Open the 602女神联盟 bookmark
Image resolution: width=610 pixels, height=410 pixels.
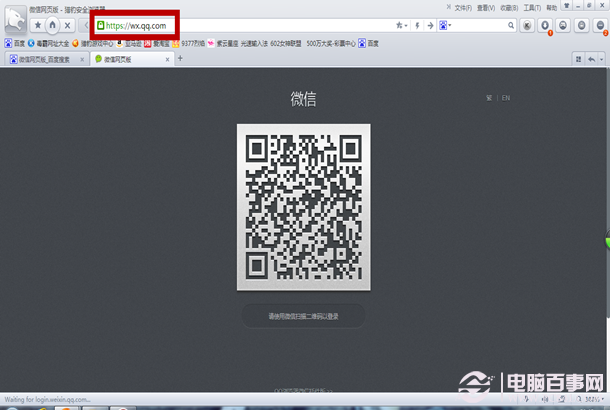[x=286, y=43]
